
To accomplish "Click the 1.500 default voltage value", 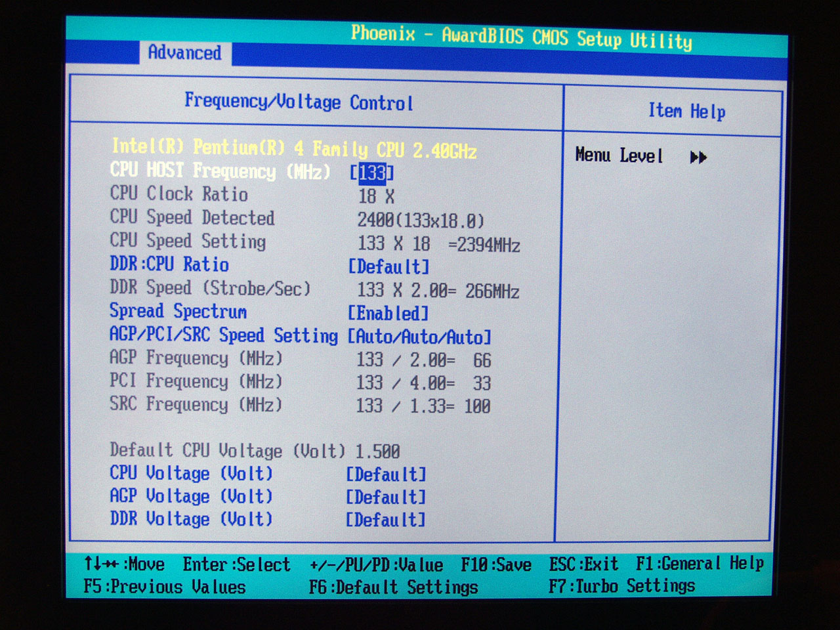I will coord(377,451).
